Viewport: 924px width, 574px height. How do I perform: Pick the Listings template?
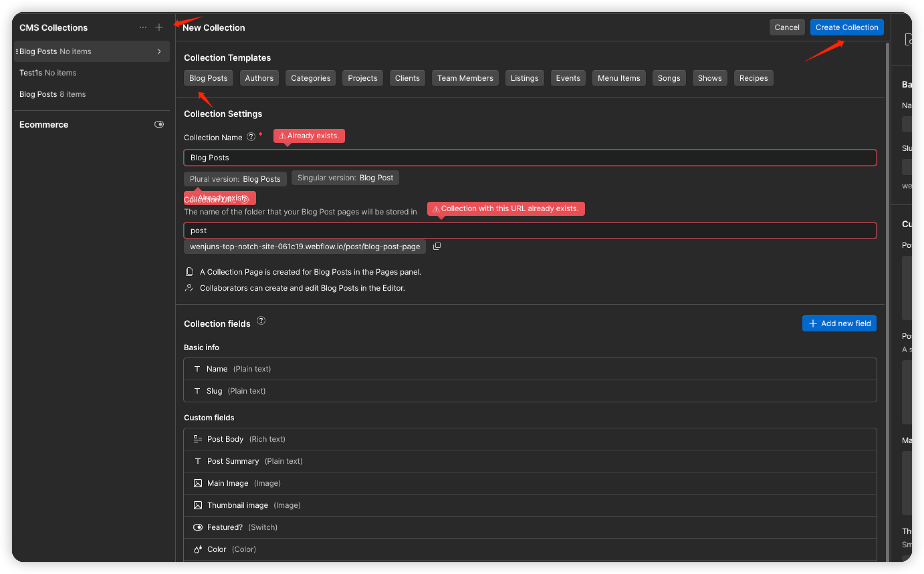click(x=525, y=78)
